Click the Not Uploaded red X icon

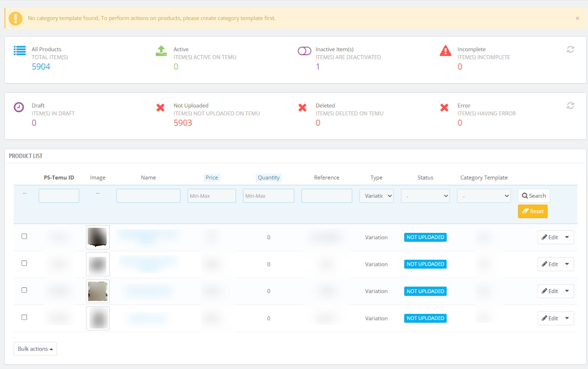[160, 107]
